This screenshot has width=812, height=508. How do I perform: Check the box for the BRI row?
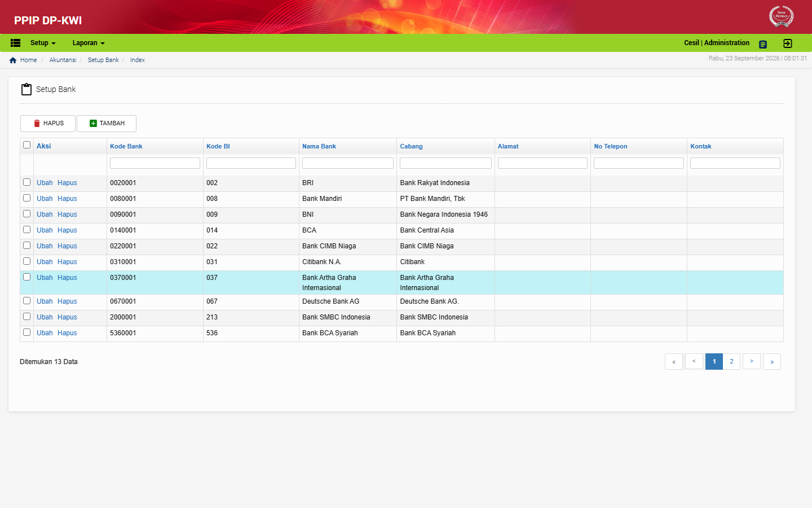27,182
